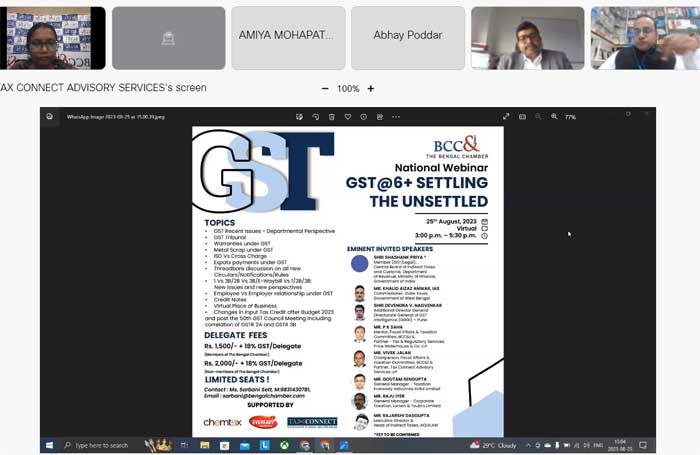The width and height of the screenshot is (700, 455).
Task: Expand the hidden system tray icons chevron
Action: point(528,445)
